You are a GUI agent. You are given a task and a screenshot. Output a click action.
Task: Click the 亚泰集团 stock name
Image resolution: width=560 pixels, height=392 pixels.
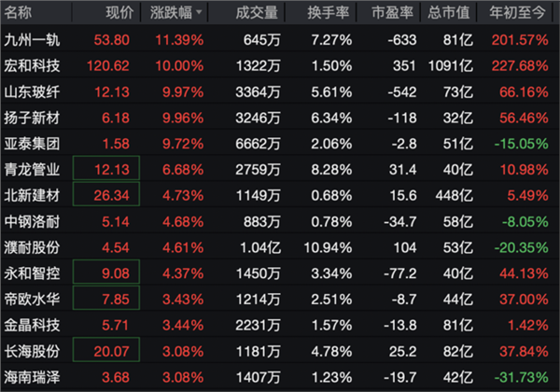32,145
